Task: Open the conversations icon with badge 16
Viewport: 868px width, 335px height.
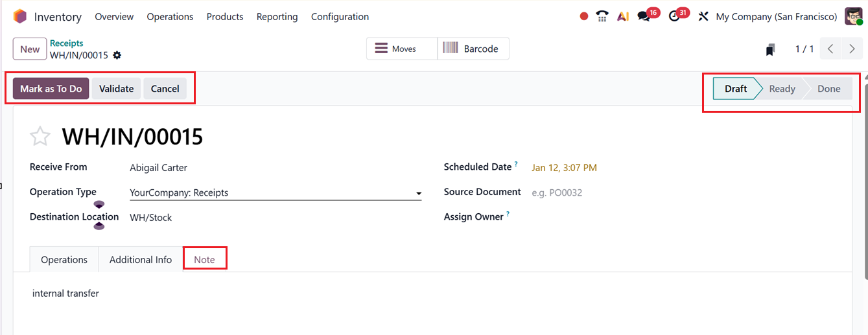Action: (644, 17)
